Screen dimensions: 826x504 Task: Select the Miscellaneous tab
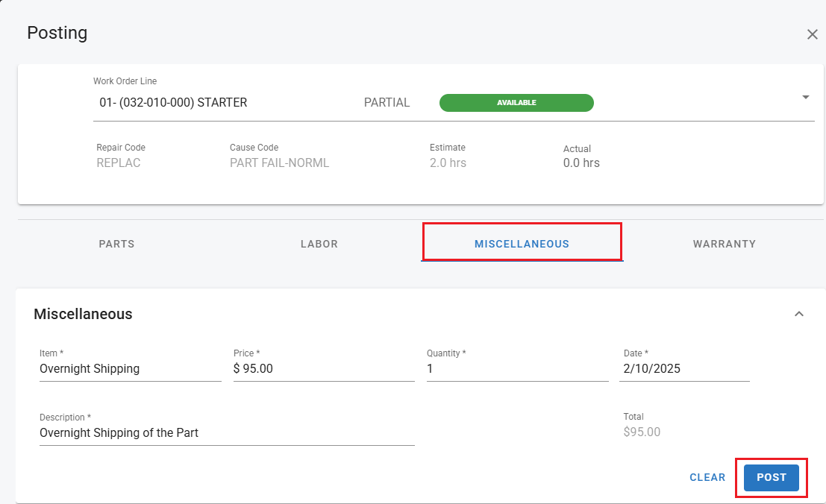[x=522, y=244]
